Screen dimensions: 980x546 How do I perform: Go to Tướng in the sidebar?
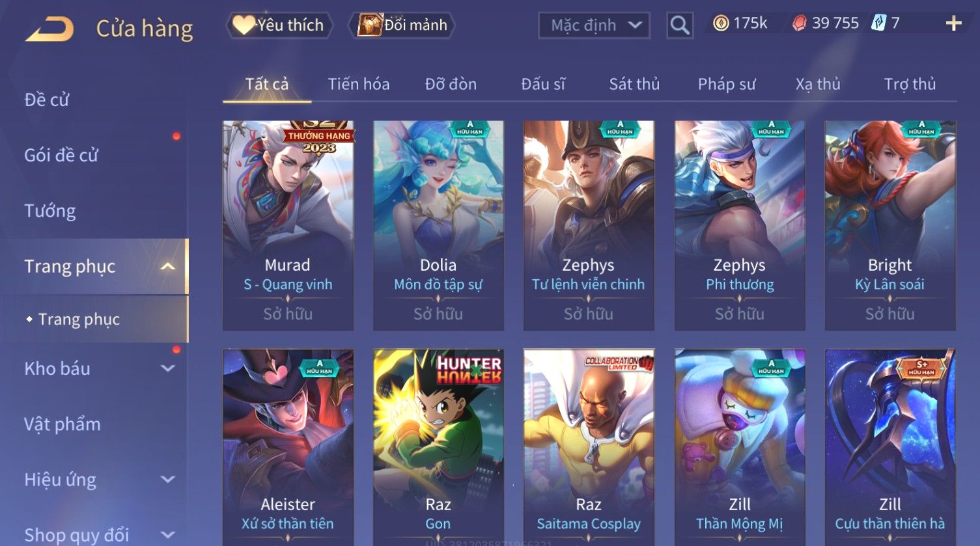click(50, 211)
